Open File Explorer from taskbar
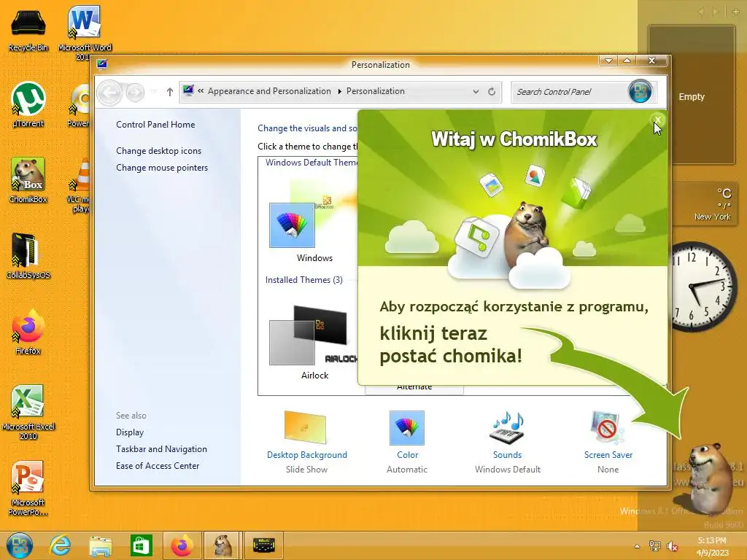This screenshot has height=560, width=747. pyautogui.click(x=101, y=545)
